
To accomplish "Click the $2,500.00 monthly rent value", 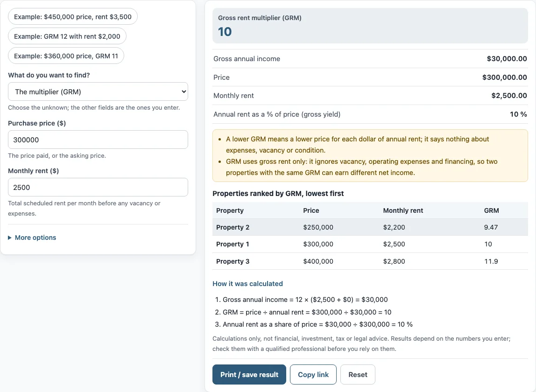I will click(x=509, y=96).
